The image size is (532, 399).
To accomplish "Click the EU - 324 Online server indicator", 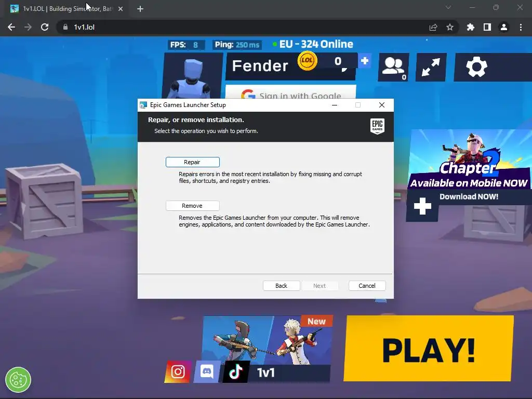I will click(x=313, y=44).
